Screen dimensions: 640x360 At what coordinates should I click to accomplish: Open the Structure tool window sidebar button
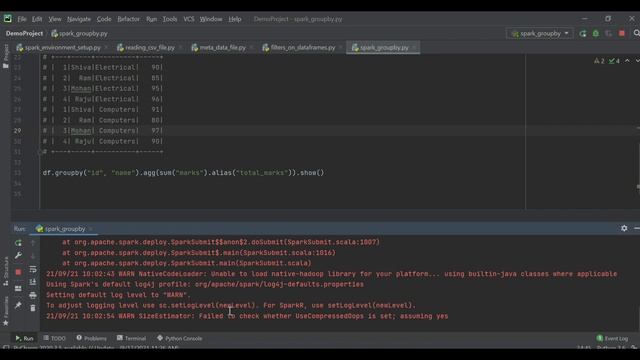[x=6, y=271]
